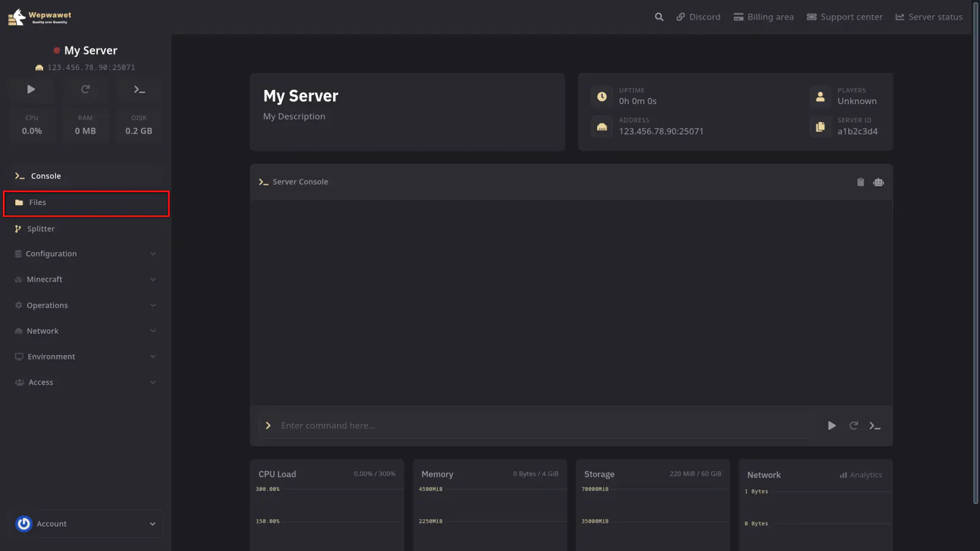980x551 pixels.
Task: Copy the server ID using the copy icon
Action: click(x=820, y=127)
